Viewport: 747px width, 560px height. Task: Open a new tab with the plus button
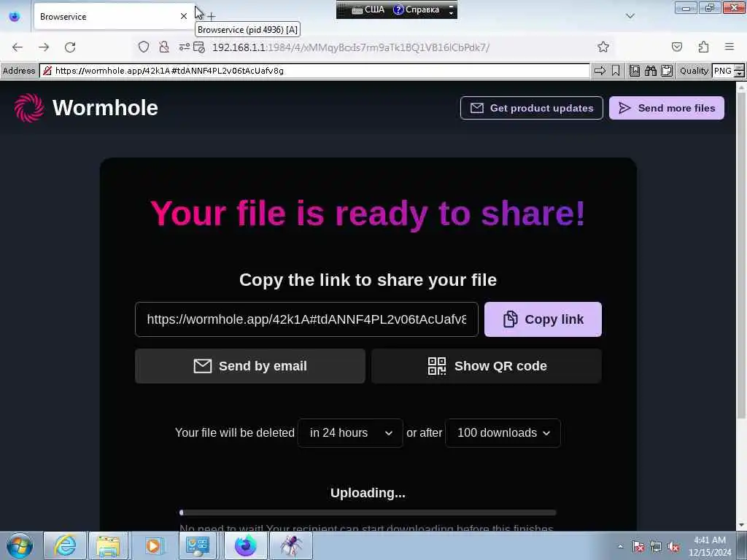click(212, 17)
